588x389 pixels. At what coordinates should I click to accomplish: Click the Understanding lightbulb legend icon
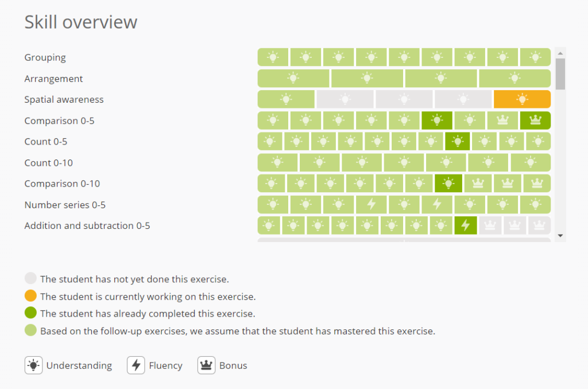(x=33, y=365)
